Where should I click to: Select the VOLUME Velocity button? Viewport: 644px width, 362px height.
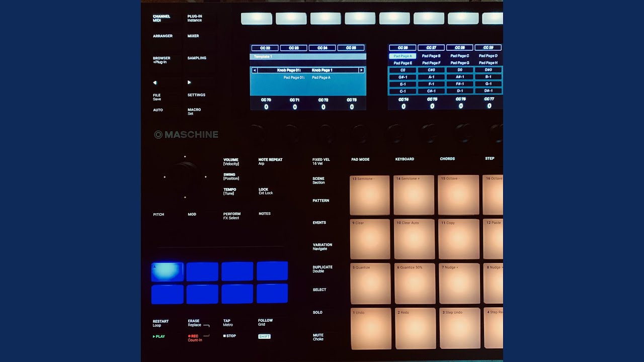pos(231,162)
